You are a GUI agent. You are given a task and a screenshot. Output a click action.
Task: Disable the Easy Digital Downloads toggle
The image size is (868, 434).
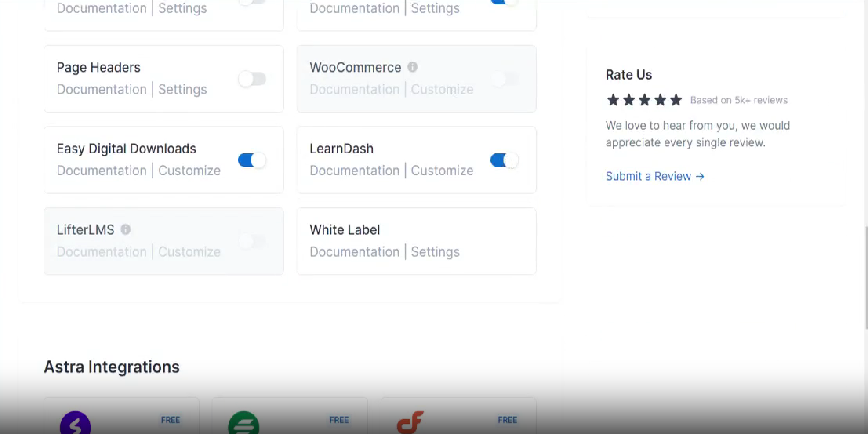pyautogui.click(x=252, y=160)
